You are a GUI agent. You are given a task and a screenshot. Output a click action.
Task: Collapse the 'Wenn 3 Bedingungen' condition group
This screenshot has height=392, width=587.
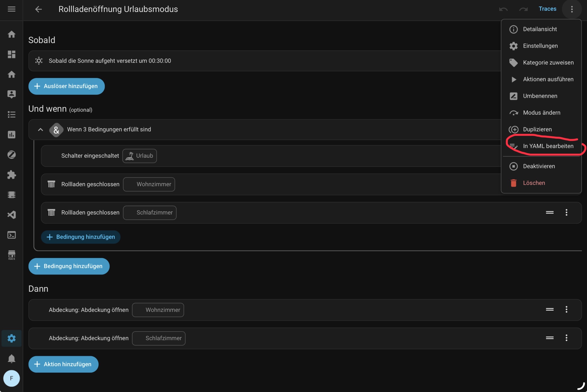41,130
